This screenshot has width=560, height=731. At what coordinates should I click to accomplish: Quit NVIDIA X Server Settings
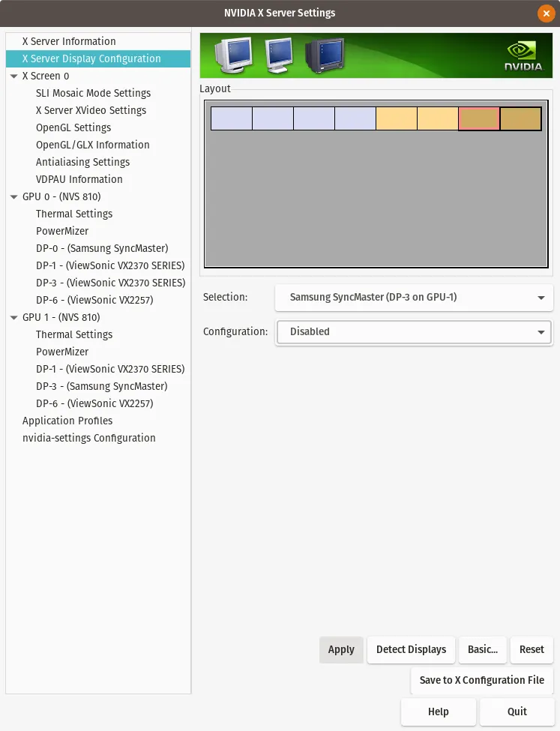coord(517,712)
